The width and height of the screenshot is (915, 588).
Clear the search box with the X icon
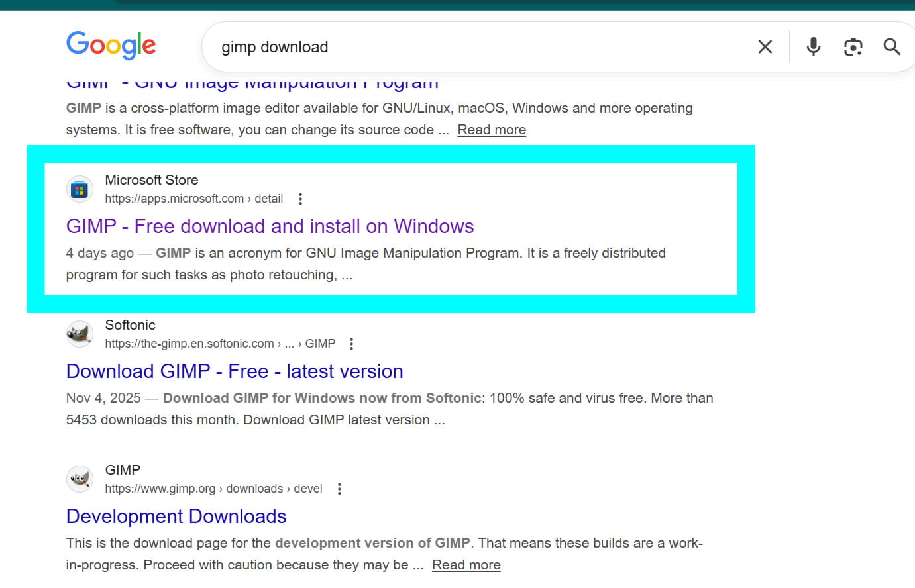pos(765,47)
